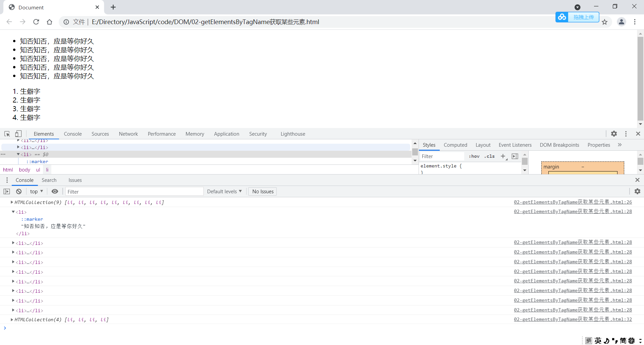
Task: Toggle element state with :hov
Action: [474, 156]
